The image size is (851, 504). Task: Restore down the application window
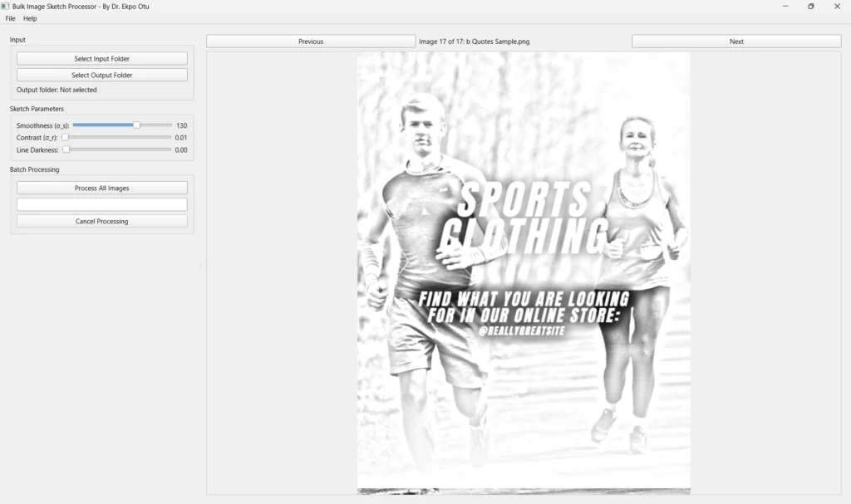point(811,7)
